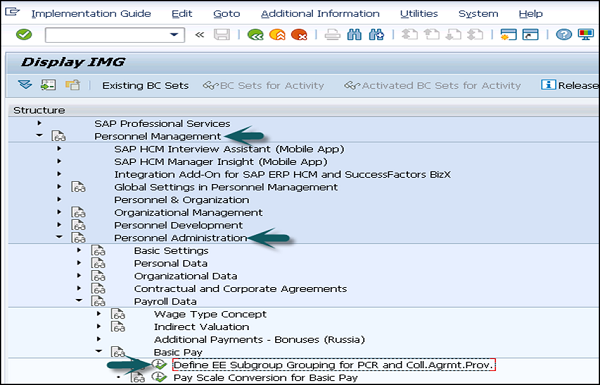Click the red Cancel icon
The width and height of the screenshot is (600, 385).
click(299, 35)
